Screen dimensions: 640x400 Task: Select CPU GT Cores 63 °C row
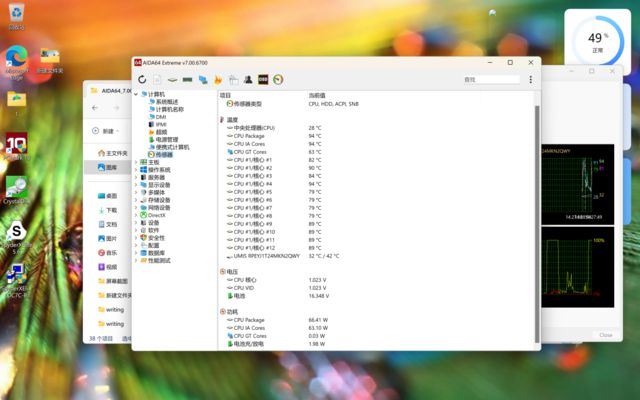point(274,152)
